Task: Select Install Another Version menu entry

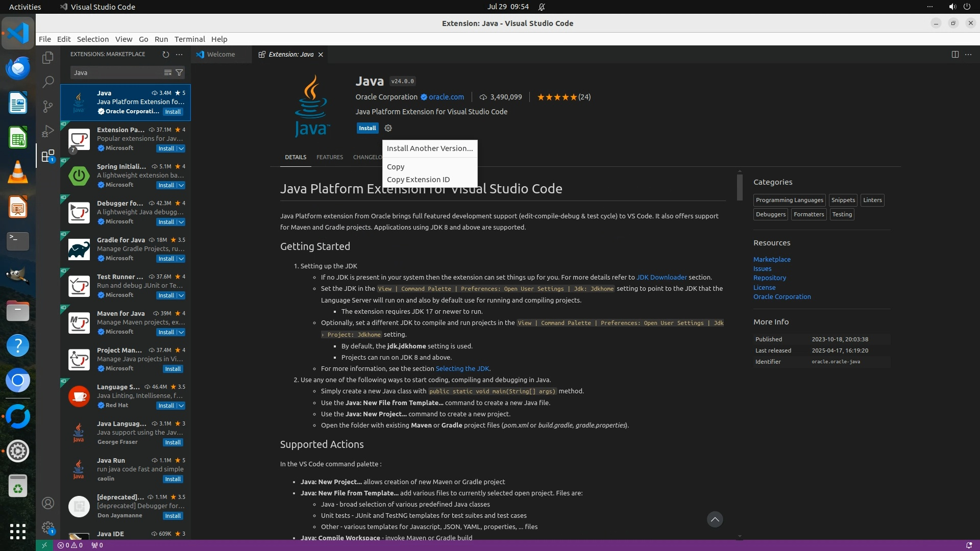Action: click(429, 148)
